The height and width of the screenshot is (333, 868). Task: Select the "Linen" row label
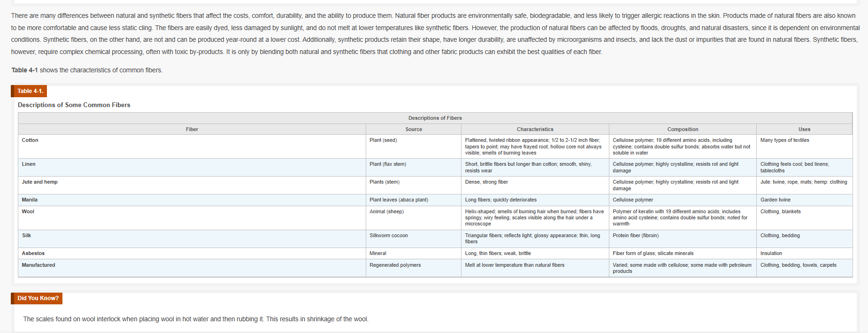point(29,164)
